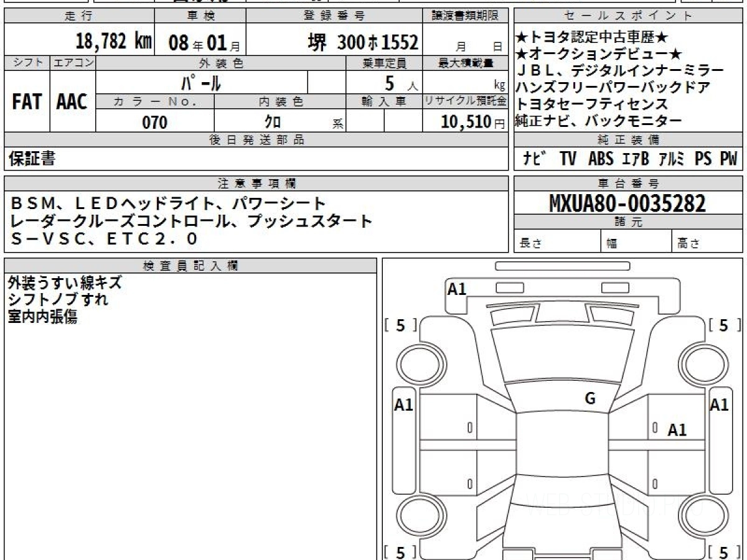Click the 譲渡書類期限 header
The height and width of the screenshot is (560, 747).
pyautogui.click(x=466, y=16)
